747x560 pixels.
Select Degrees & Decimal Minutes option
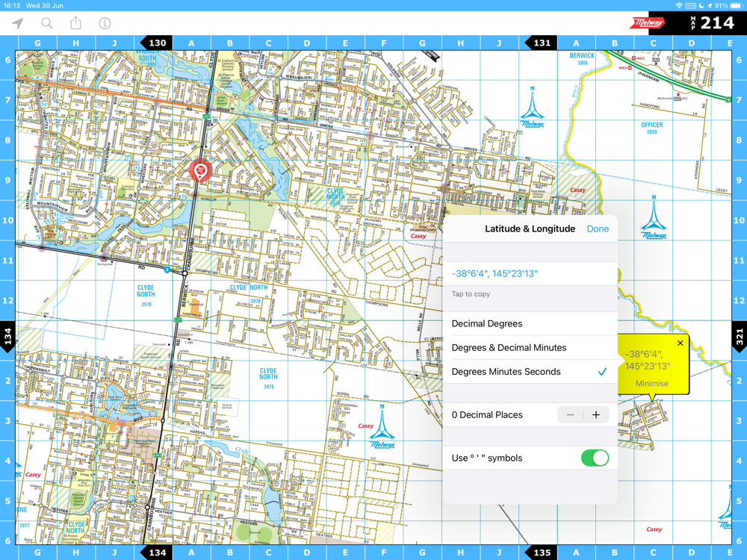(x=530, y=348)
